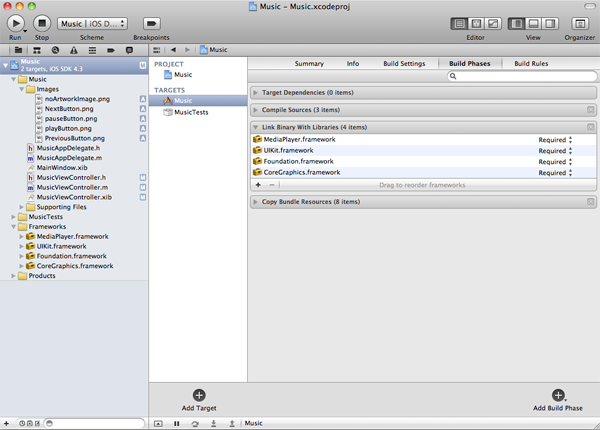Open MusicViewController.m
The width and height of the screenshot is (600, 430).
[x=72, y=187]
